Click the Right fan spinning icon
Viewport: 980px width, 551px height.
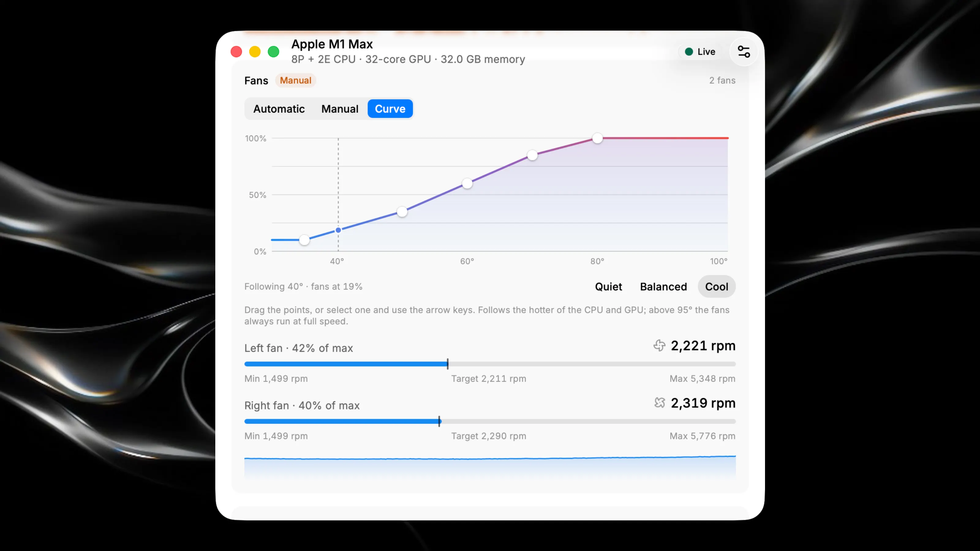tap(659, 403)
